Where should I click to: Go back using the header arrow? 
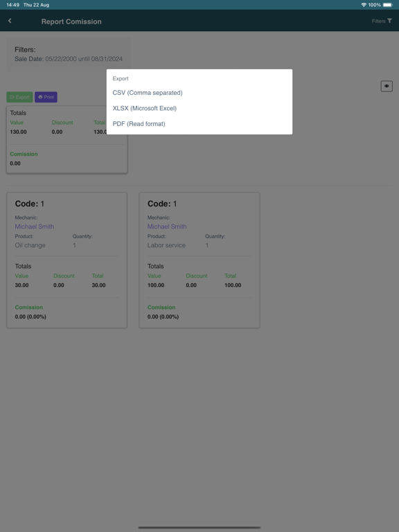(10, 21)
